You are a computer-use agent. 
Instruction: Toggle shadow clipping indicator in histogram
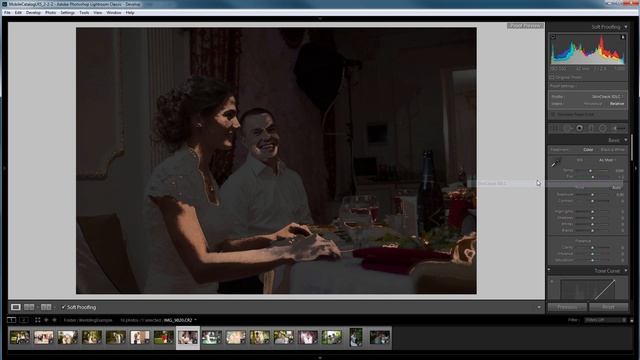(x=553, y=37)
